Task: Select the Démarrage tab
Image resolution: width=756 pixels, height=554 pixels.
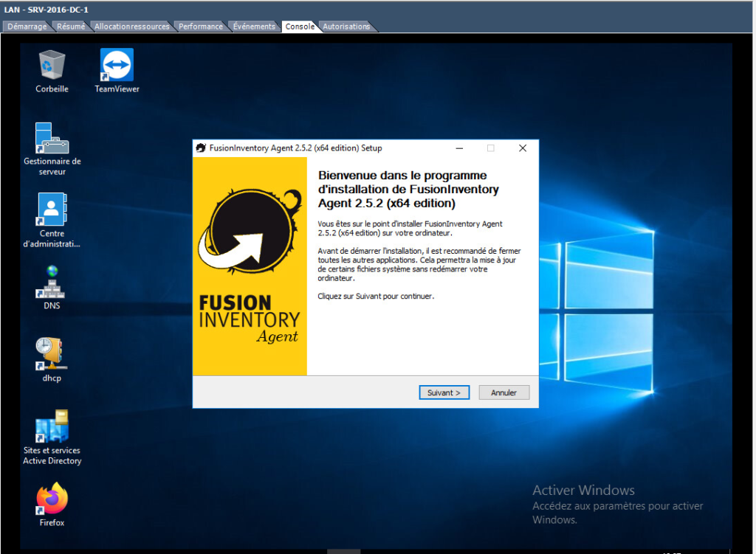Action: pyautogui.click(x=27, y=25)
